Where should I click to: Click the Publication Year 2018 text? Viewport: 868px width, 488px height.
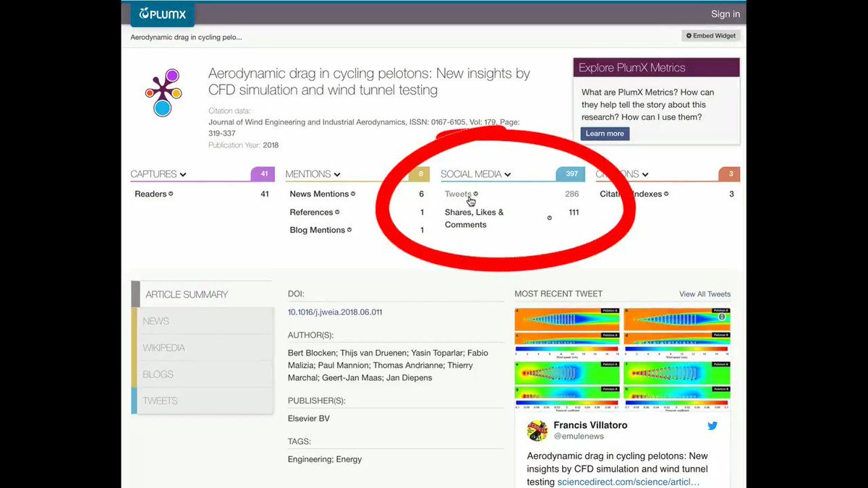(x=243, y=145)
